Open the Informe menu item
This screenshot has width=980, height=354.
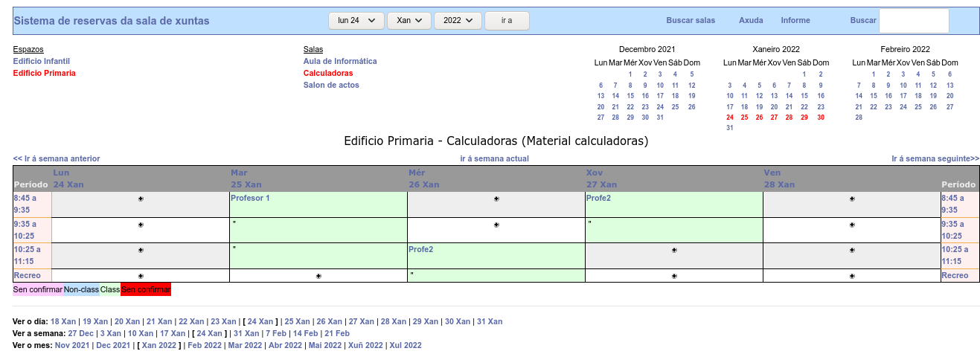tap(795, 21)
